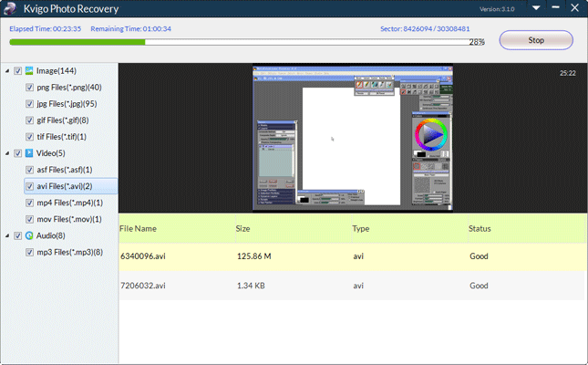Stop the scan with Stop button

click(536, 40)
